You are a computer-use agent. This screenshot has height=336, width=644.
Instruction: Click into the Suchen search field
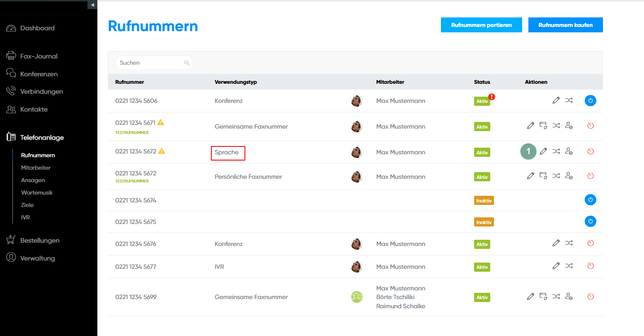149,63
